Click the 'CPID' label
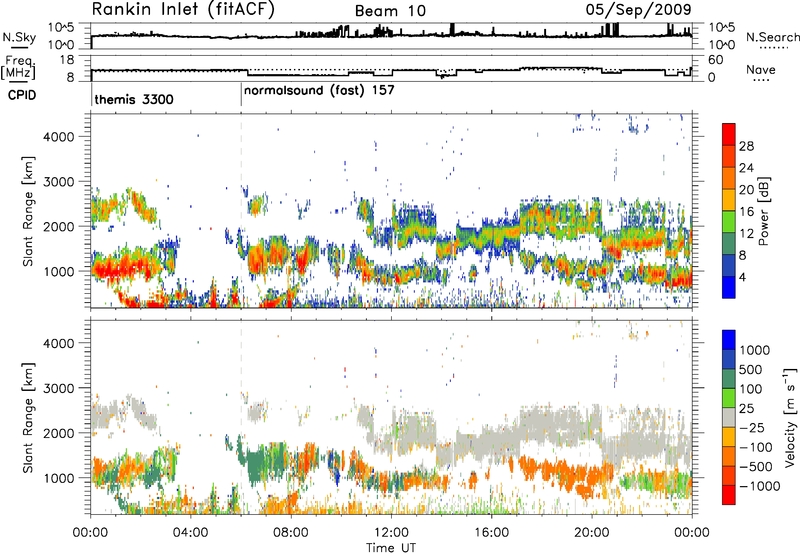800x554 pixels. [x=22, y=95]
